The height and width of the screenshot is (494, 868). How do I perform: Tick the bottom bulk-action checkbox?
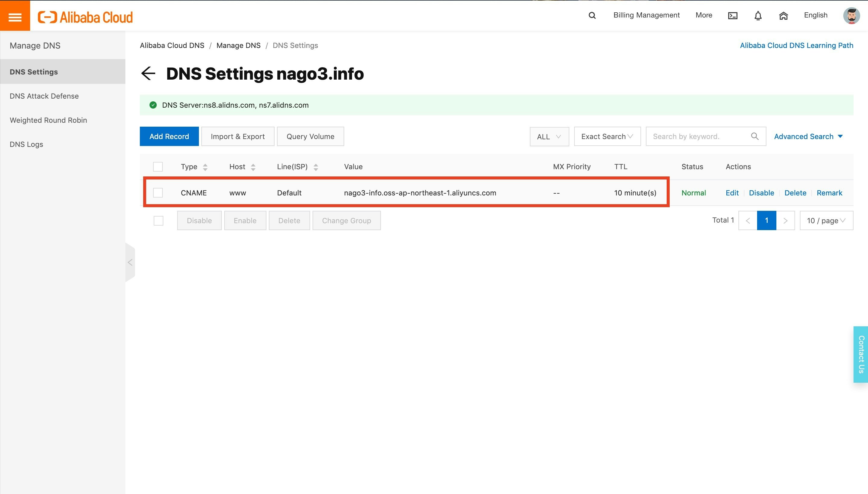(158, 220)
